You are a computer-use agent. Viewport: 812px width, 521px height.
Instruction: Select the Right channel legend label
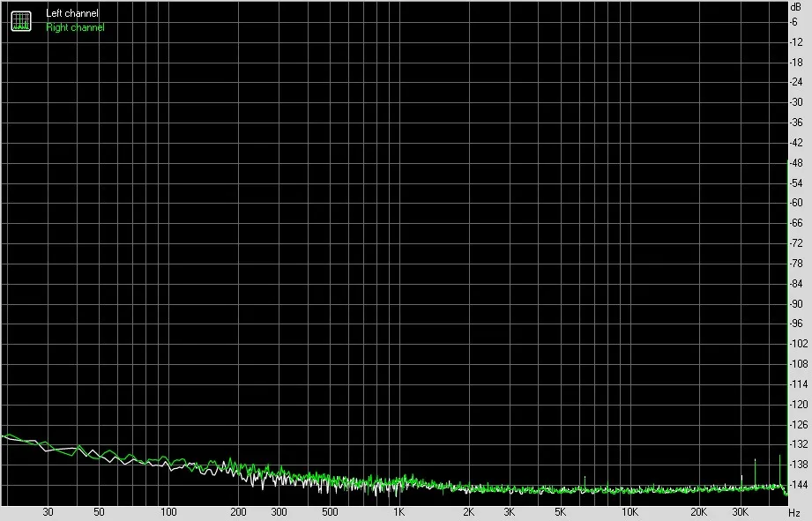click(75, 27)
